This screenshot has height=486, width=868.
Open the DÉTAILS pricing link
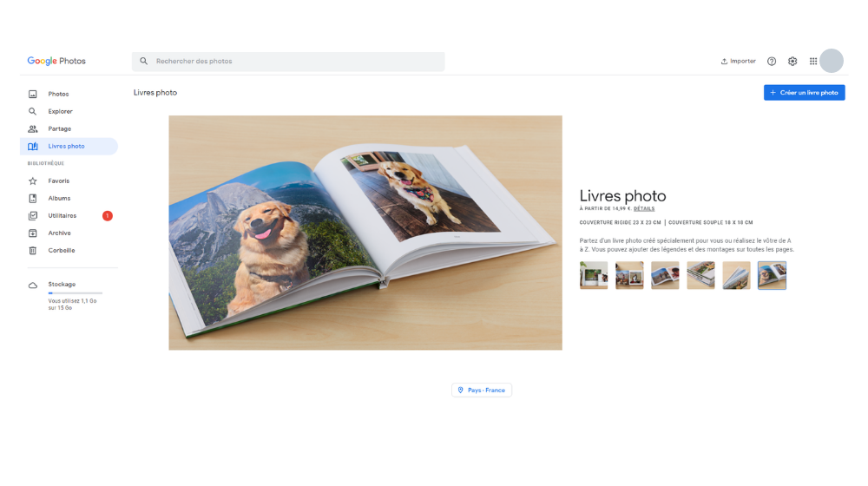click(x=644, y=208)
